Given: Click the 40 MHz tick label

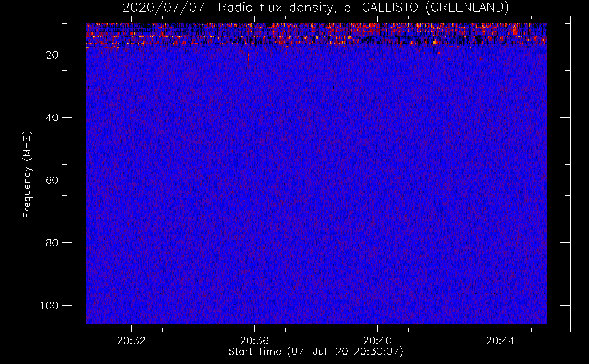Looking at the screenshot, I should (x=52, y=118).
